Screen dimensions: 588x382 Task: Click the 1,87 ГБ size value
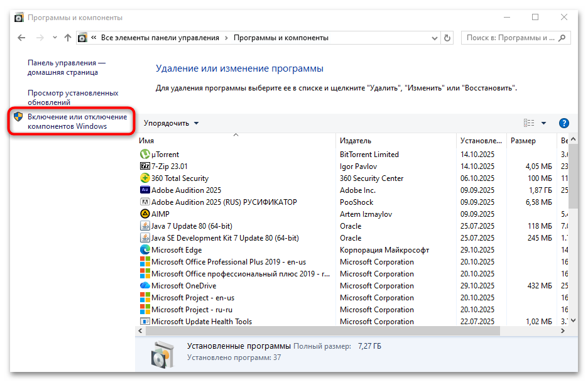(x=540, y=190)
